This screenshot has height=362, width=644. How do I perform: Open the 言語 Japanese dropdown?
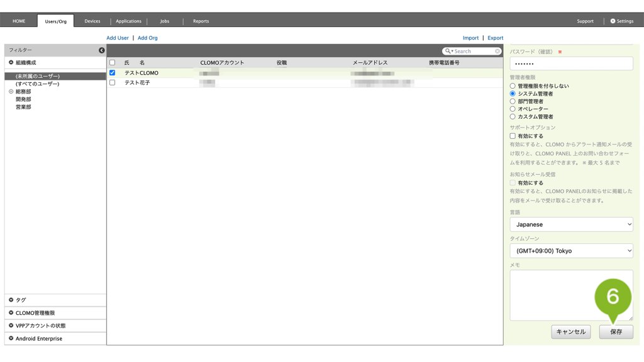(x=571, y=224)
